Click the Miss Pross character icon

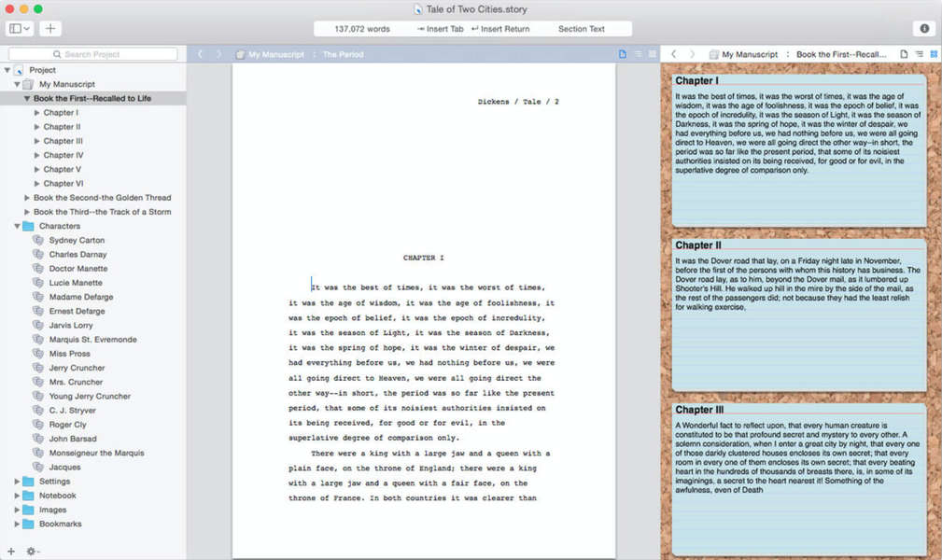pos(38,354)
